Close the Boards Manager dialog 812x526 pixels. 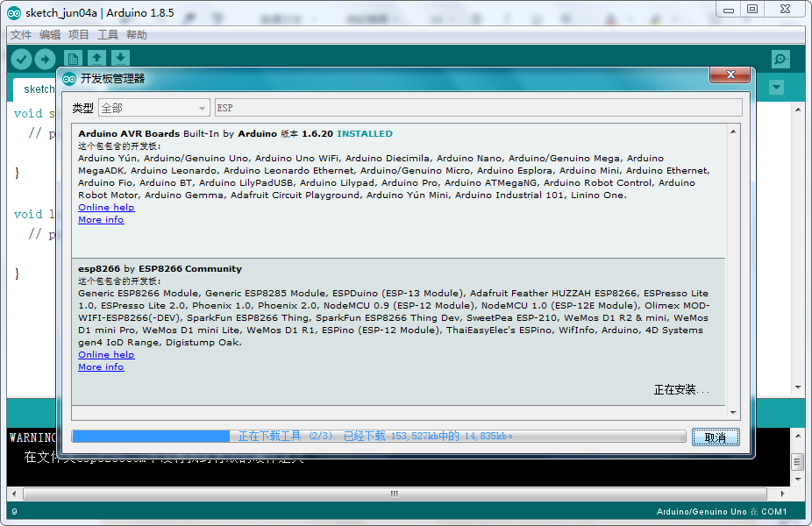pyautogui.click(x=730, y=75)
